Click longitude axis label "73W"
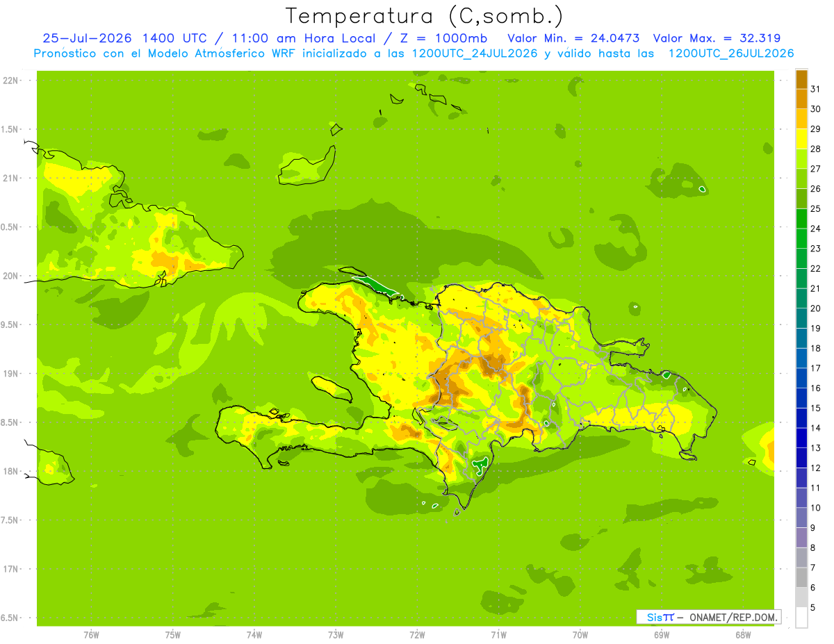This screenshot has width=834, height=644. pyautogui.click(x=336, y=635)
